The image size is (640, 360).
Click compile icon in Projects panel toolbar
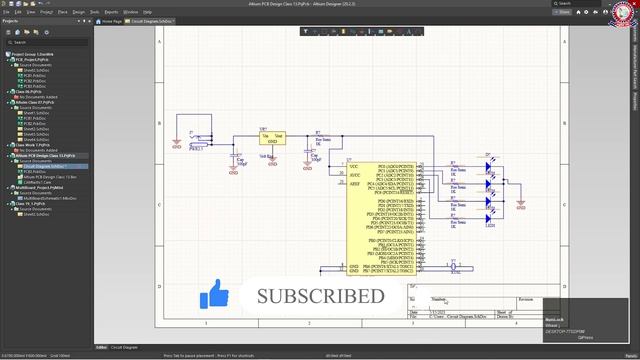[x=18, y=32]
